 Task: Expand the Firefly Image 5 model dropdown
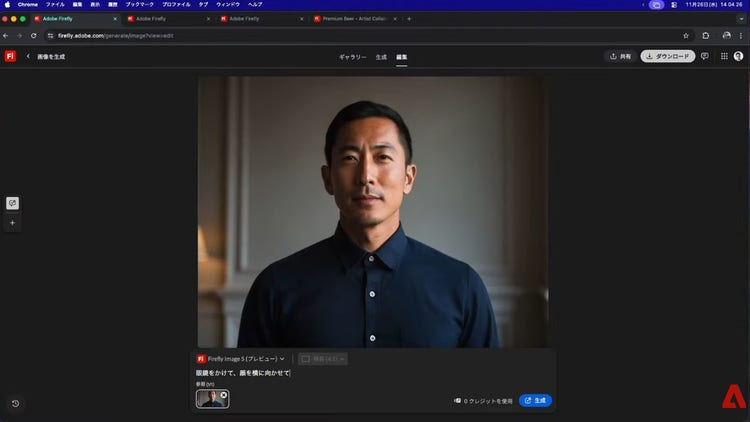(240, 358)
